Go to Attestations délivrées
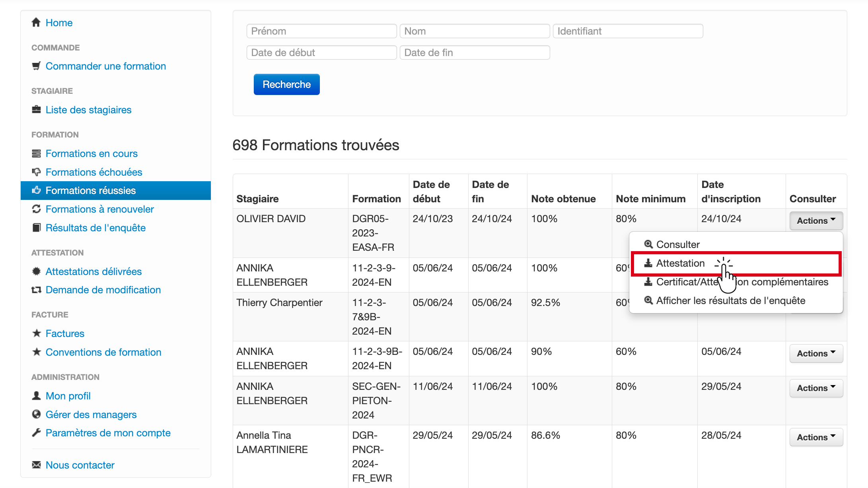The image size is (868, 488). (x=93, y=271)
